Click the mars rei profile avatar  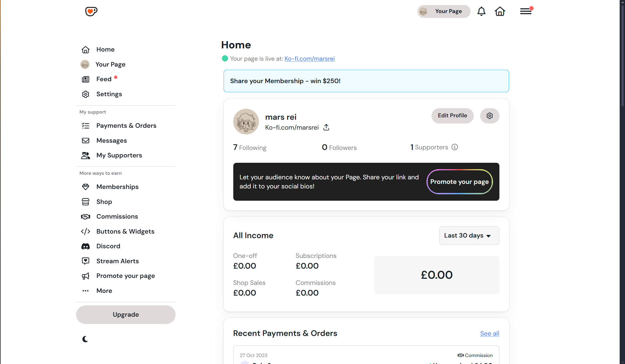click(246, 122)
